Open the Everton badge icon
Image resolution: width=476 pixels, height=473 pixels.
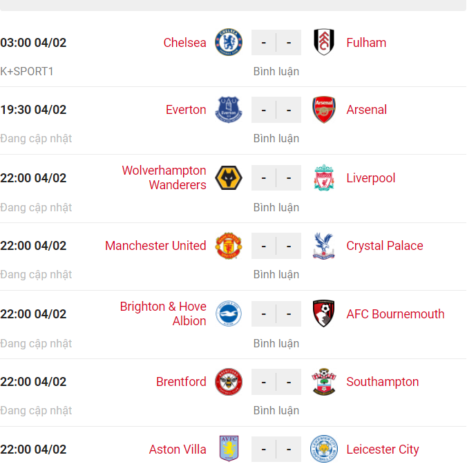[229, 110]
